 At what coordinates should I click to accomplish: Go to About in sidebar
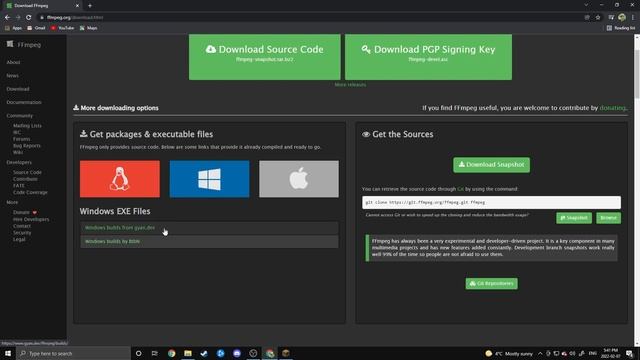[13, 62]
